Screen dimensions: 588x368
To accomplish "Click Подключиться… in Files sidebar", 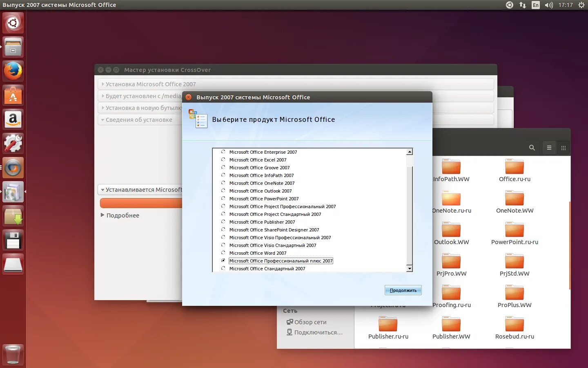I will [315, 332].
